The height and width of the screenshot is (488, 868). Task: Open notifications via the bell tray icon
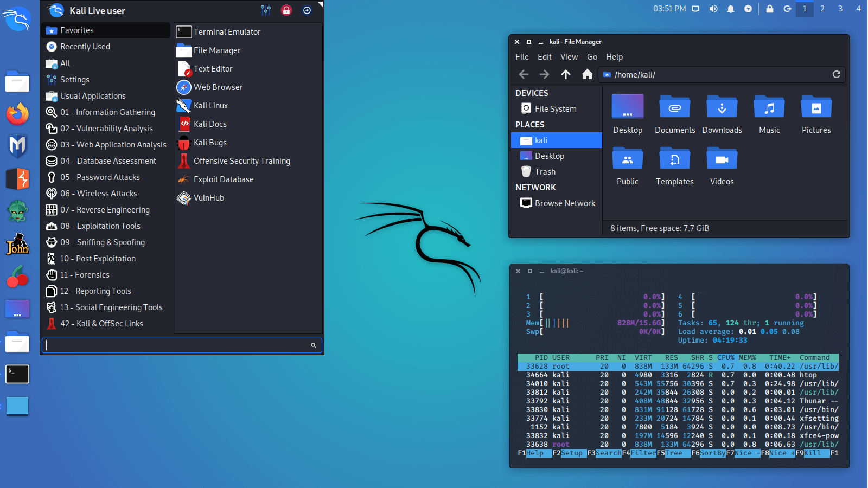(x=730, y=8)
